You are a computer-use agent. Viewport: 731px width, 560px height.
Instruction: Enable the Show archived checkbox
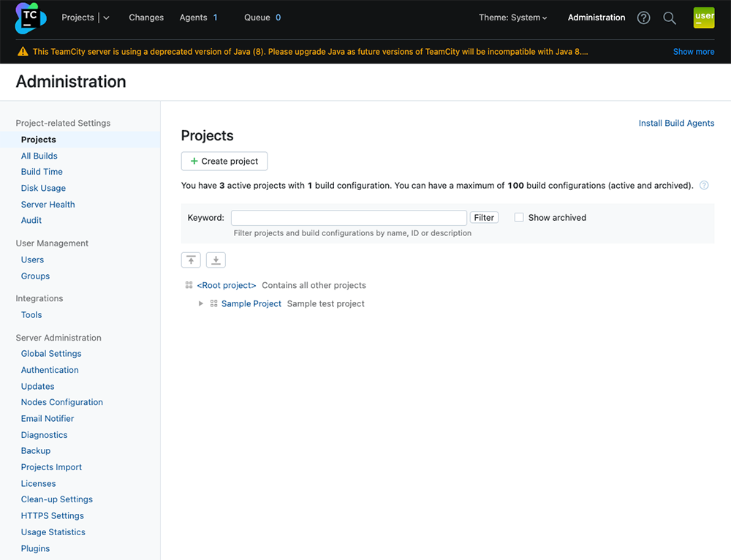tap(519, 217)
